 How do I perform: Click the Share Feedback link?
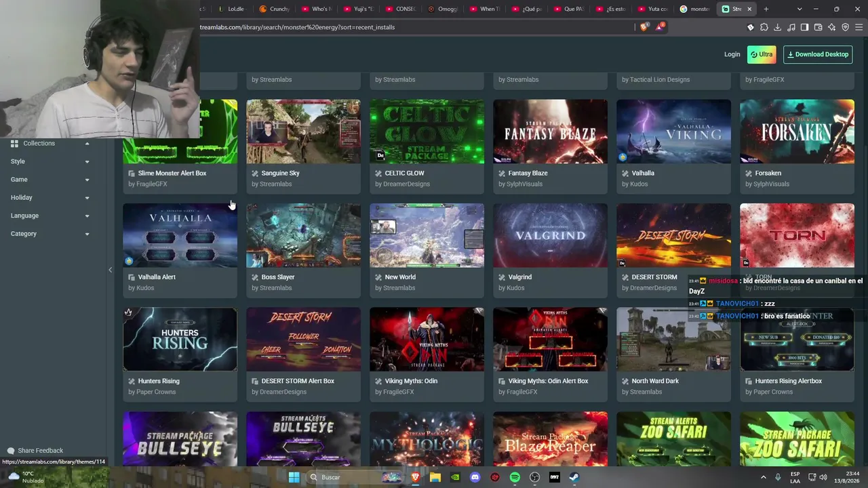coord(40,451)
